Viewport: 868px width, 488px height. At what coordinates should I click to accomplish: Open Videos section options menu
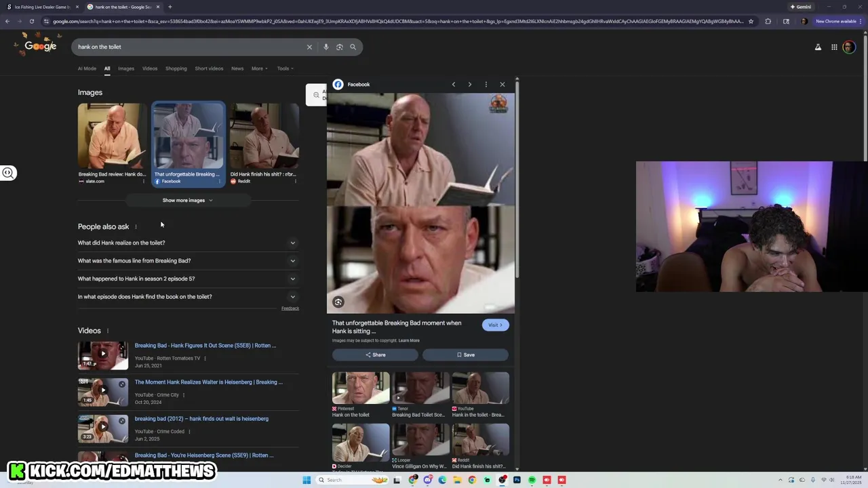pyautogui.click(x=107, y=331)
